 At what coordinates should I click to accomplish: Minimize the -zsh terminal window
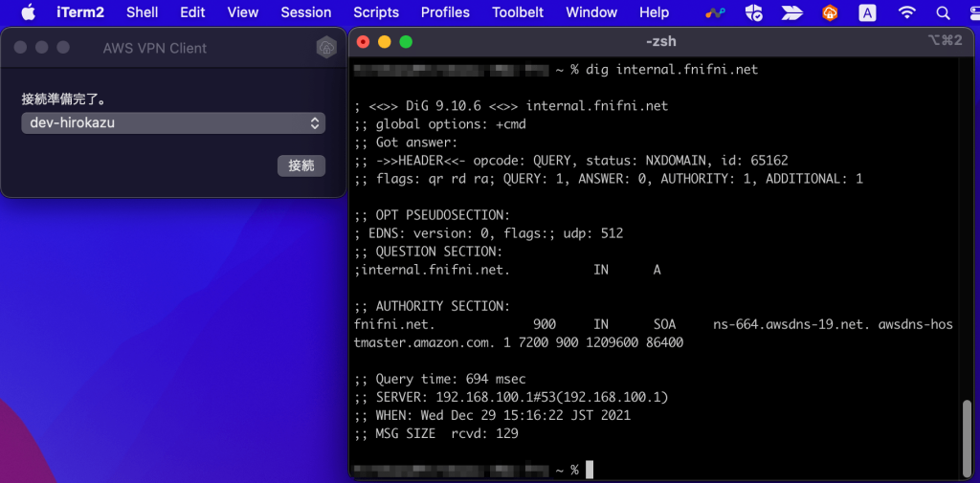coord(385,42)
